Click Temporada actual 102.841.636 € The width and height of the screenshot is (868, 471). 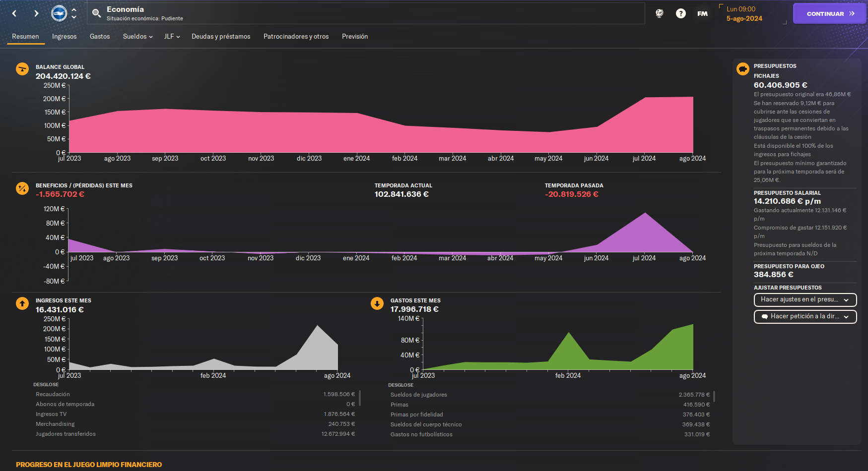click(x=401, y=194)
